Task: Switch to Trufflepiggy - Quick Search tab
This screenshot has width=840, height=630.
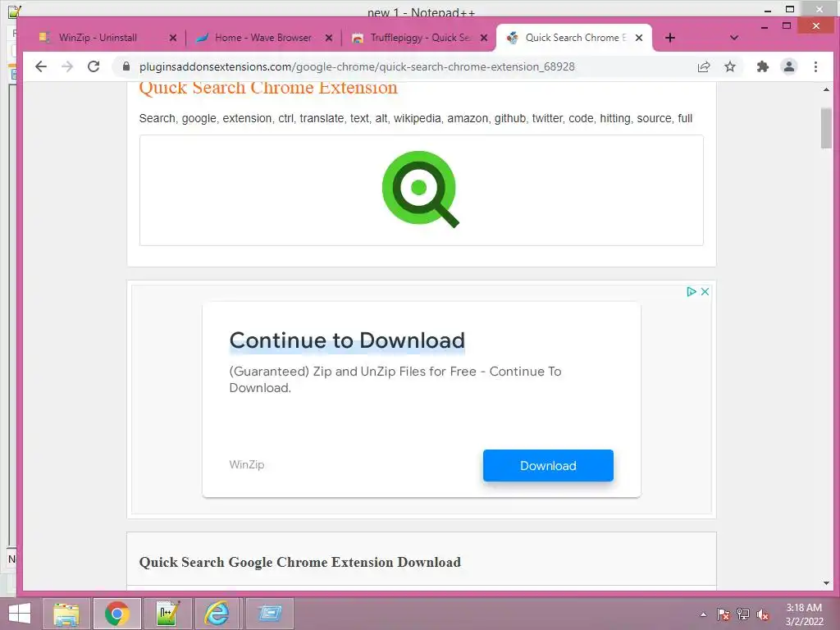Action: tap(421, 38)
